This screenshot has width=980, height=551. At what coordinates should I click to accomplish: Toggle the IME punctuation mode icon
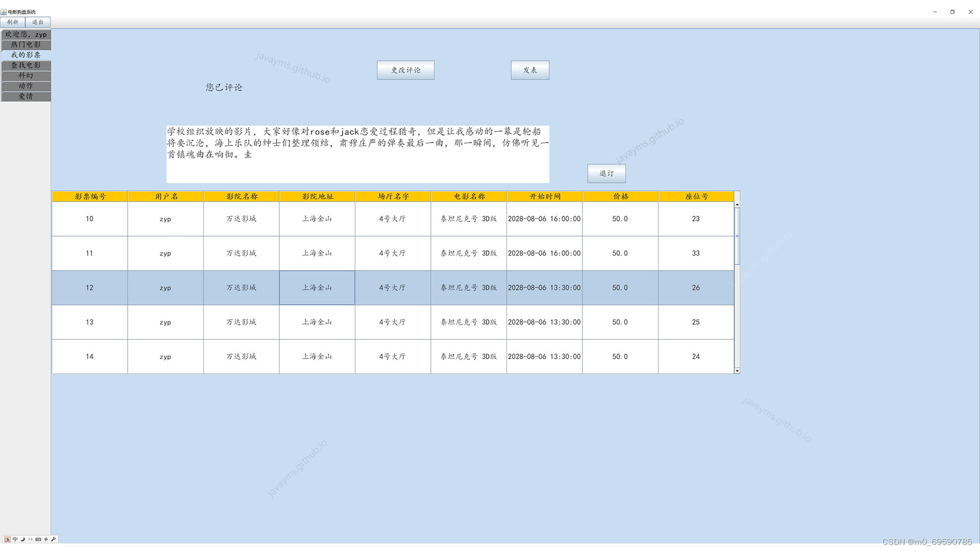30,539
